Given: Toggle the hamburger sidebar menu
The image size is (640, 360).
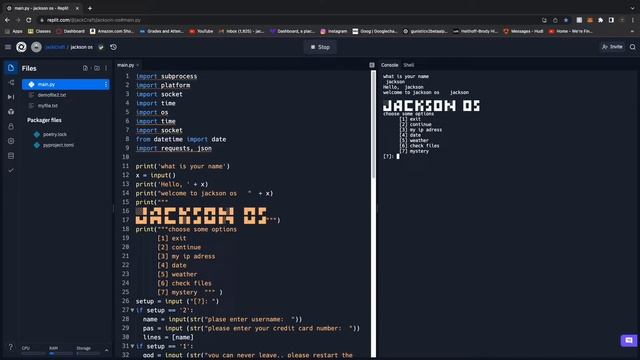Looking at the screenshot, I should [8, 47].
